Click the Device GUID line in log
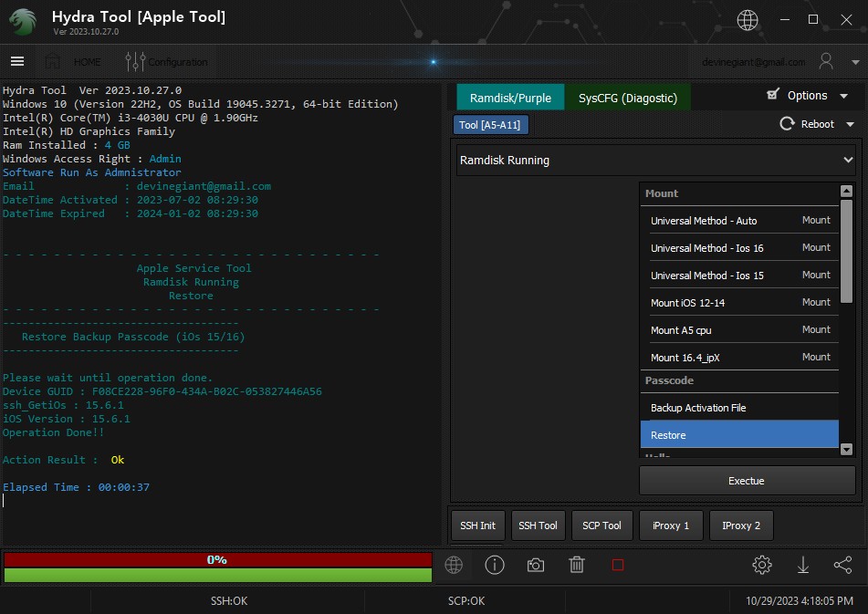The width and height of the screenshot is (868, 614). [x=162, y=391]
